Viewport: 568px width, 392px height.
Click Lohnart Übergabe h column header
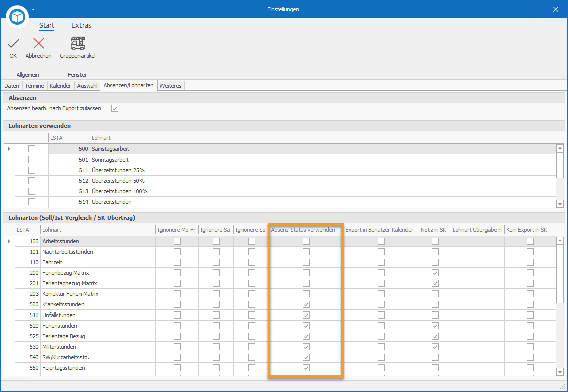[477, 230]
